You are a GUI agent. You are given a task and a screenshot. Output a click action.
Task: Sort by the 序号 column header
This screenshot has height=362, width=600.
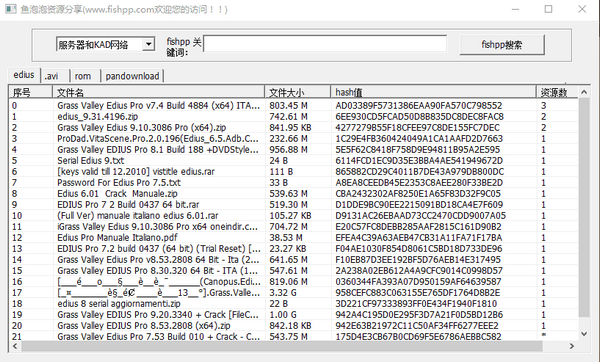point(30,92)
